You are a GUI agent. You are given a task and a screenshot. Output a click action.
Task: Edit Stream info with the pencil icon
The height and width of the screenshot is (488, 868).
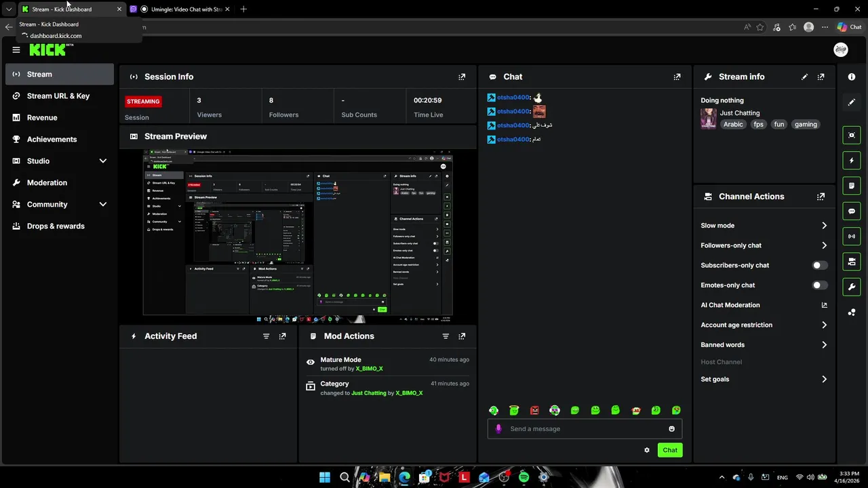[x=805, y=77]
